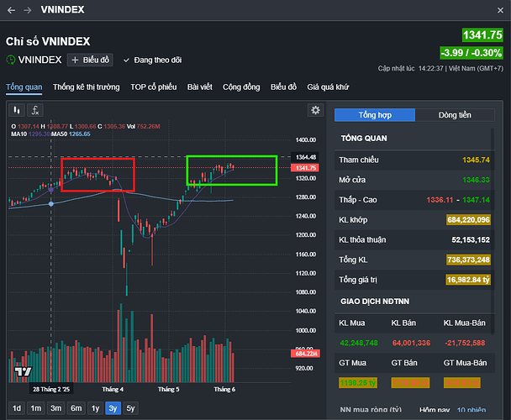This screenshot has height=420, width=511.
Task: Select the 1d time range
Action: coord(17,408)
